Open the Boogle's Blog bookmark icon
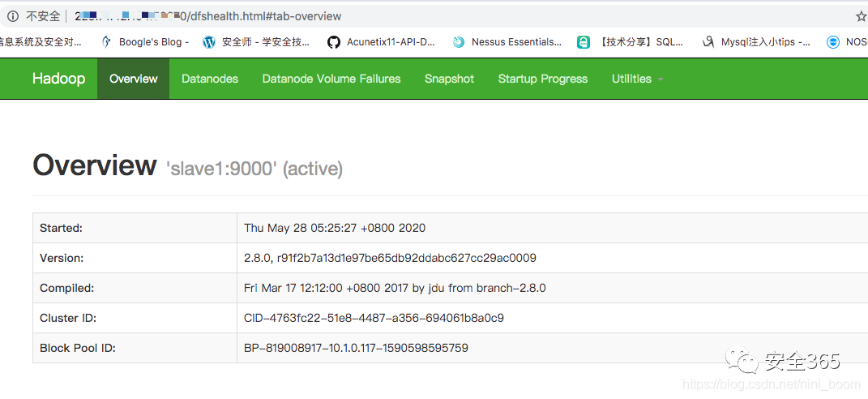 (106, 42)
